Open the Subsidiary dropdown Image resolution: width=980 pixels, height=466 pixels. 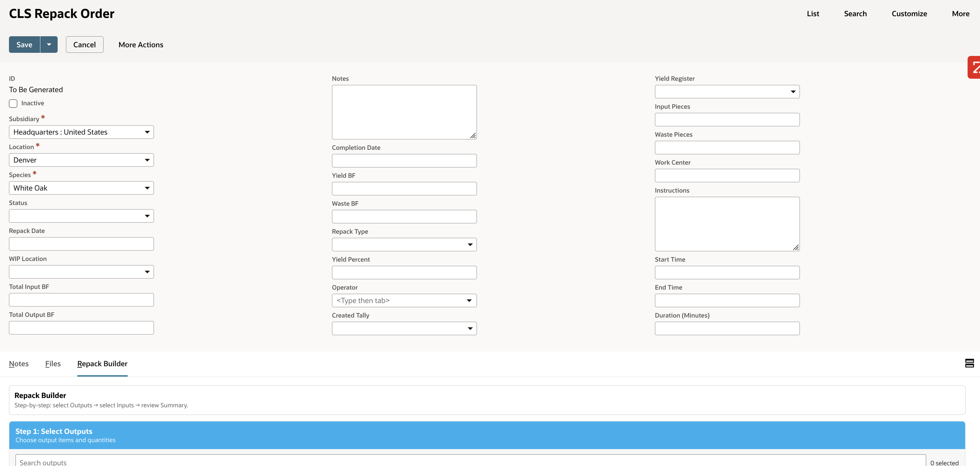pos(81,132)
